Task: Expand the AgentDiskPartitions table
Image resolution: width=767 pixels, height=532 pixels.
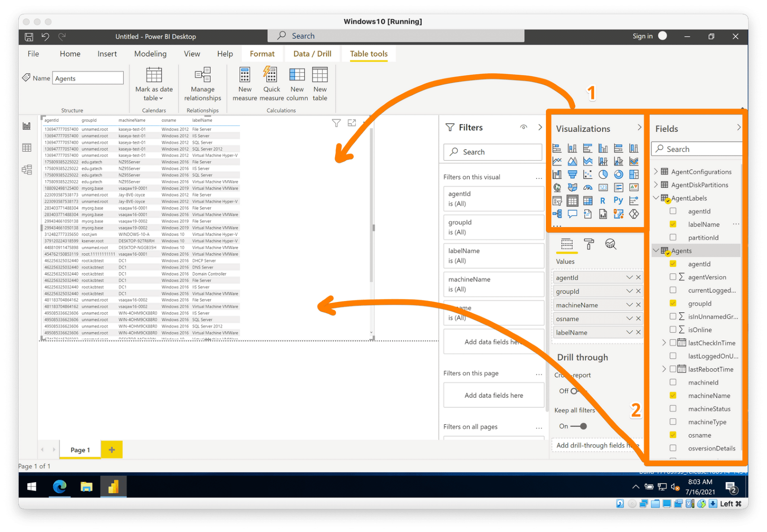Action: [x=656, y=185]
